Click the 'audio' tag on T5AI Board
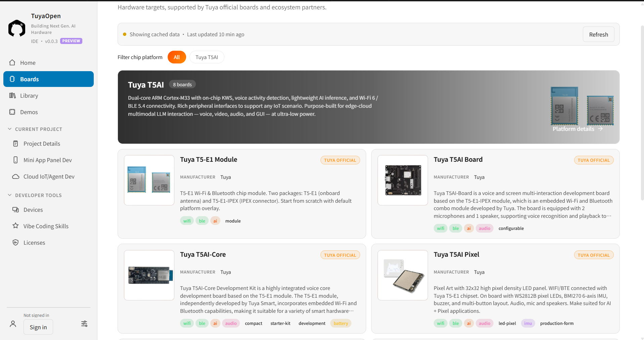The height and width of the screenshot is (340, 644). [484, 228]
